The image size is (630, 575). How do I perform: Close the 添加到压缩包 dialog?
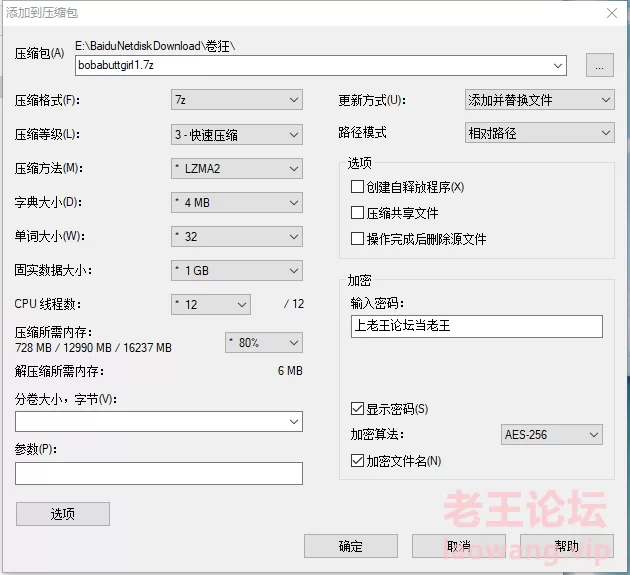pos(612,13)
